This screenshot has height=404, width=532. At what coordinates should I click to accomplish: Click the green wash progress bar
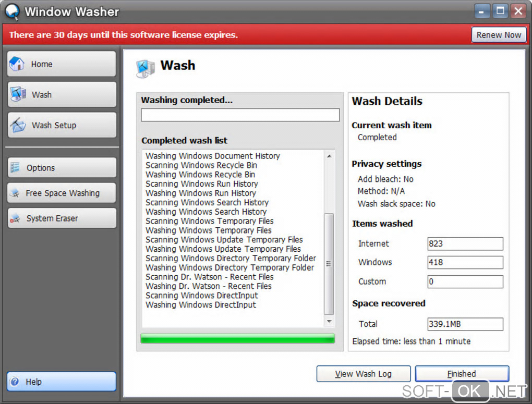point(238,338)
